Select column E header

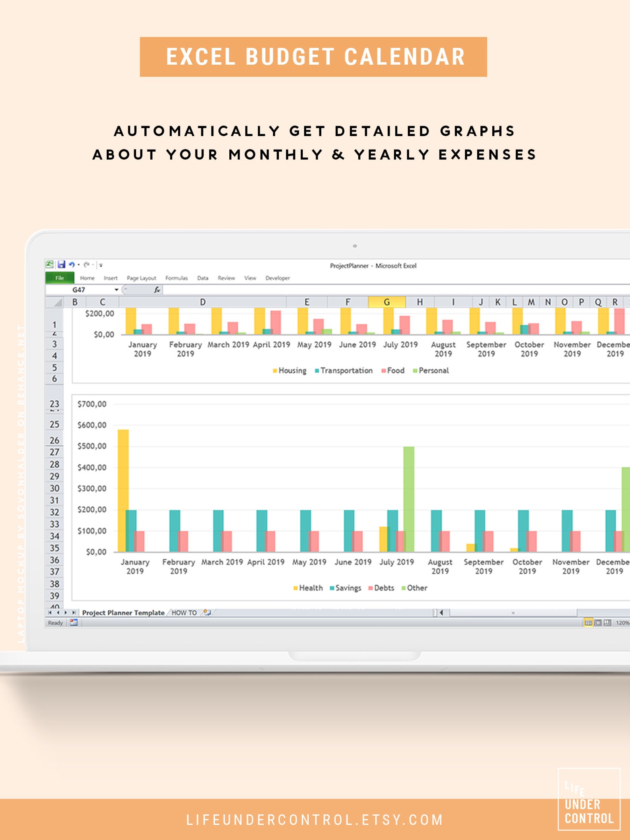point(307,302)
